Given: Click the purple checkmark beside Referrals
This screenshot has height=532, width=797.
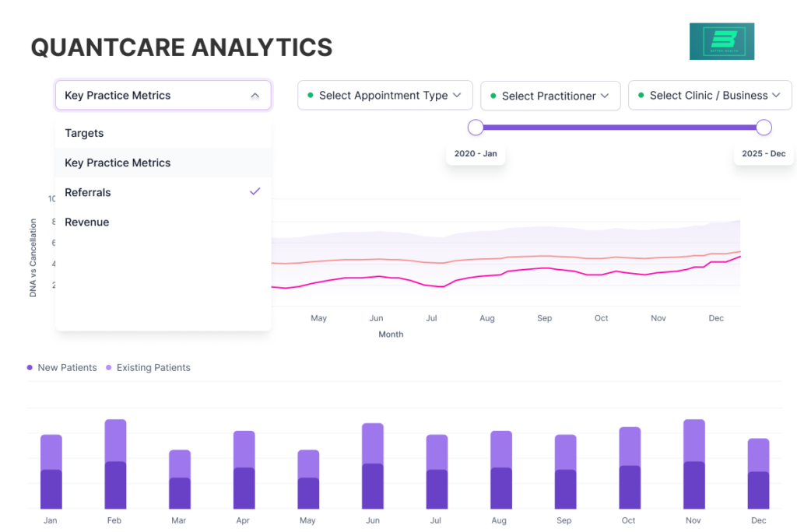Looking at the screenshot, I should pos(255,191).
